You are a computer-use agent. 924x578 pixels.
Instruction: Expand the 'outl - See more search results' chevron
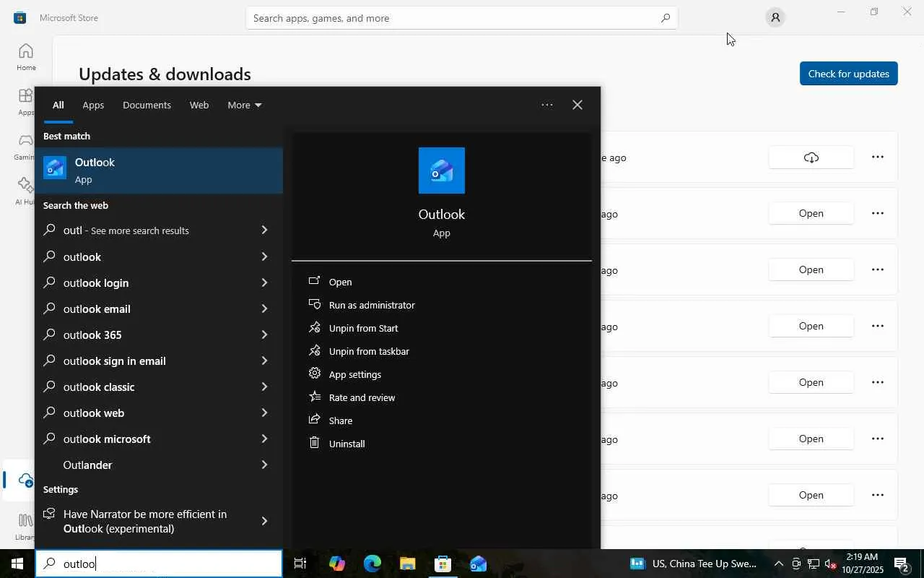(x=264, y=230)
